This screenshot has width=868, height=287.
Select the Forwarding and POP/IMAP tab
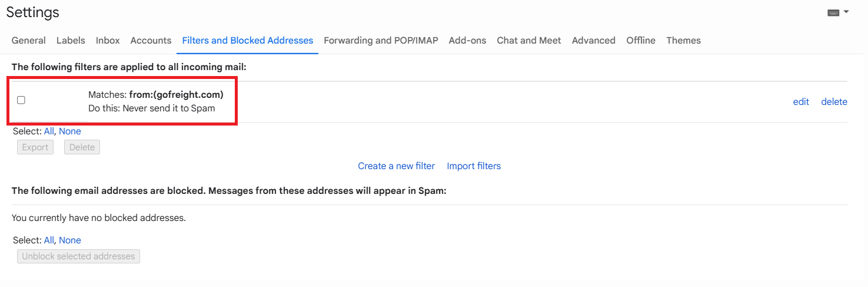coord(381,41)
